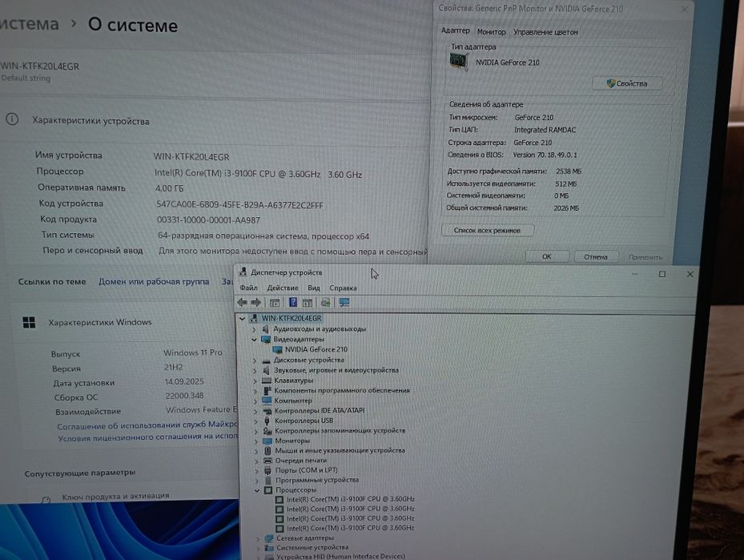Expand Программные устройства node
The height and width of the screenshot is (560, 744).
pyautogui.click(x=257, y=480)
